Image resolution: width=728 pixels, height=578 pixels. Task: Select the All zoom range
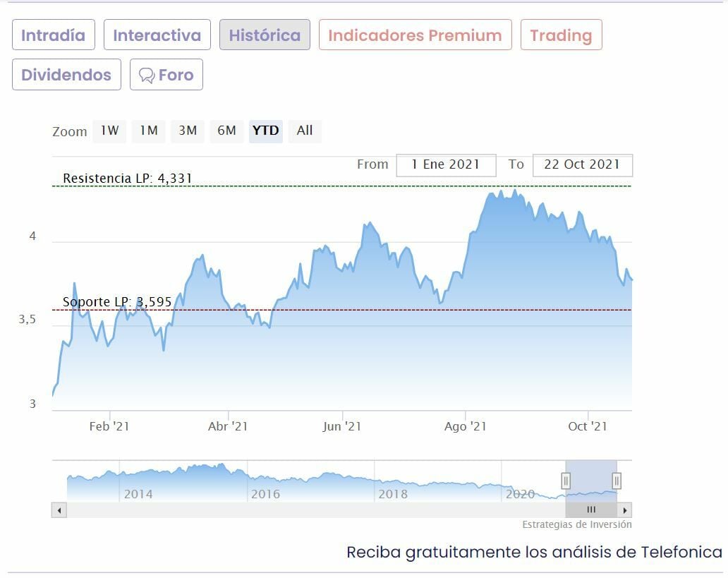point(305,131)
